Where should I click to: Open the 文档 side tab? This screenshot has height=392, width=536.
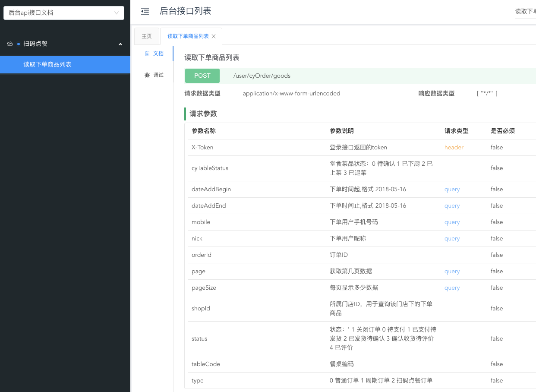(158, 54)
